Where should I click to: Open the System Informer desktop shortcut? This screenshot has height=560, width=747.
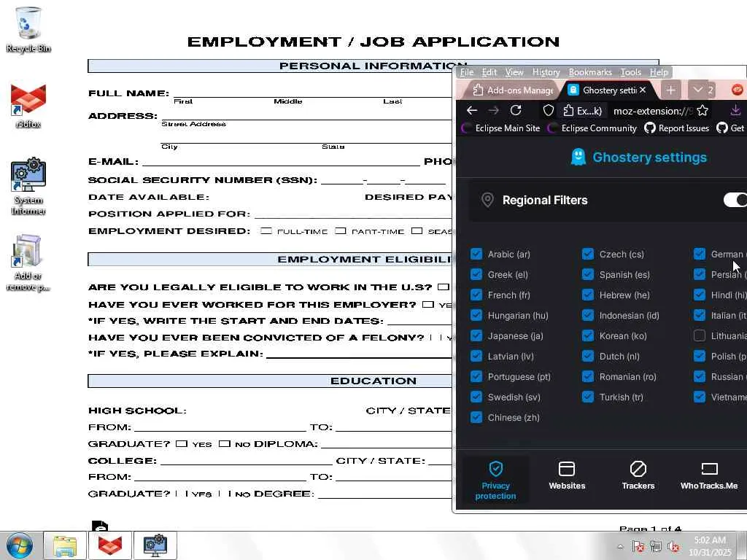pos(28,186)
